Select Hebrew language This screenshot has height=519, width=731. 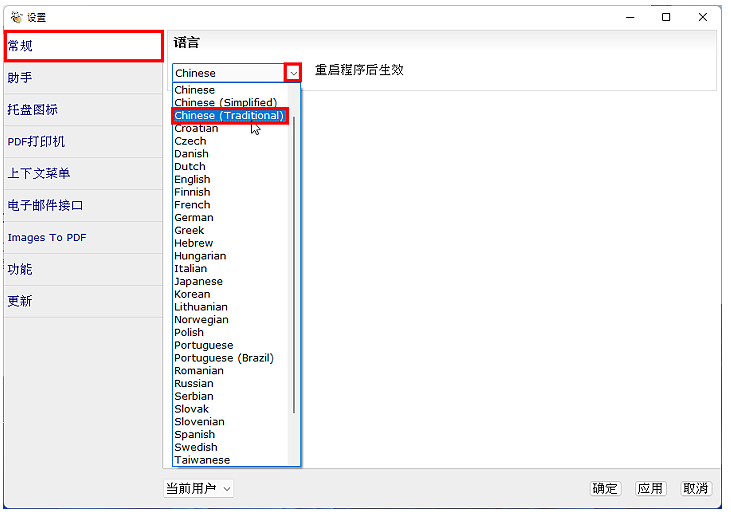click(x=230, y=243)
